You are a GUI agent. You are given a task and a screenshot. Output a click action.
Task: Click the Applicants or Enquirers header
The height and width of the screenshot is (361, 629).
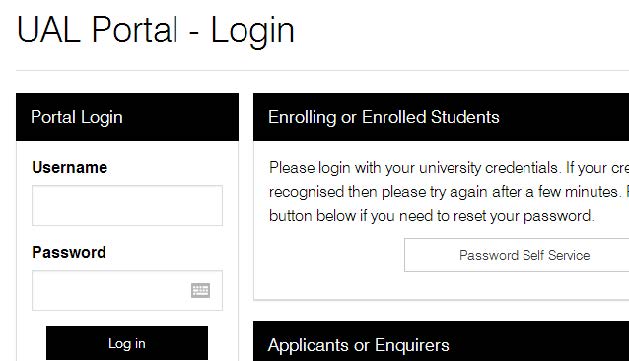(441, 341)
